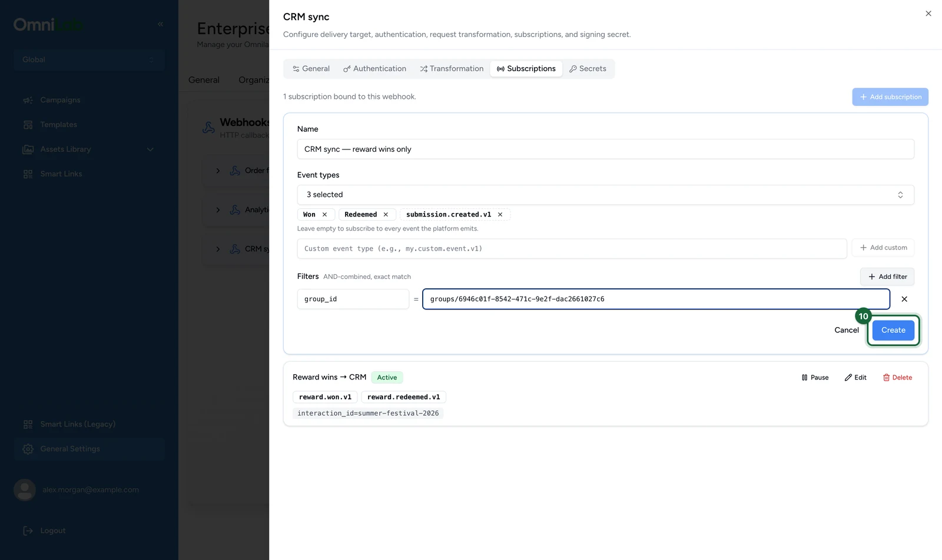The width and height of the screenshot is (942, 560).
Task: Edit the subscription Name field
Action: tap(605, 149)
